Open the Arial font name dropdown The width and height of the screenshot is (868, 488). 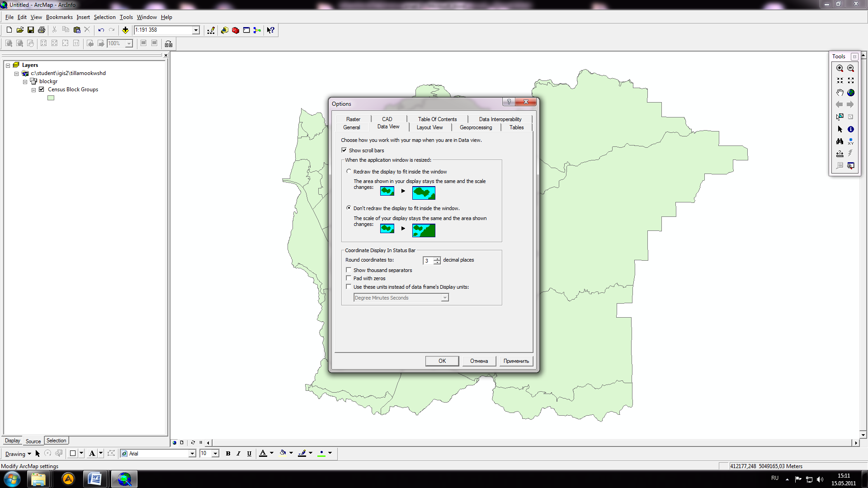point(192,454)
